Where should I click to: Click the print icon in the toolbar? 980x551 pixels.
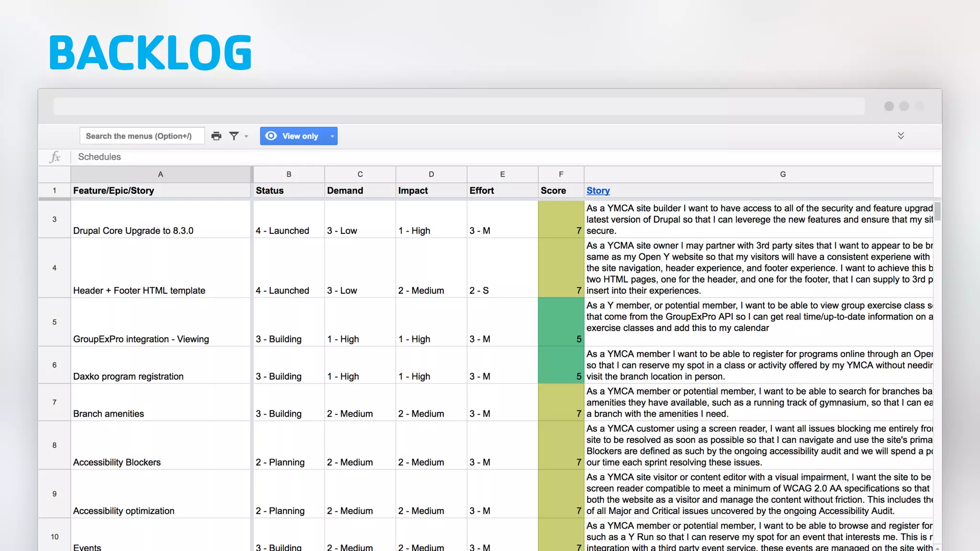pos(216,136)
